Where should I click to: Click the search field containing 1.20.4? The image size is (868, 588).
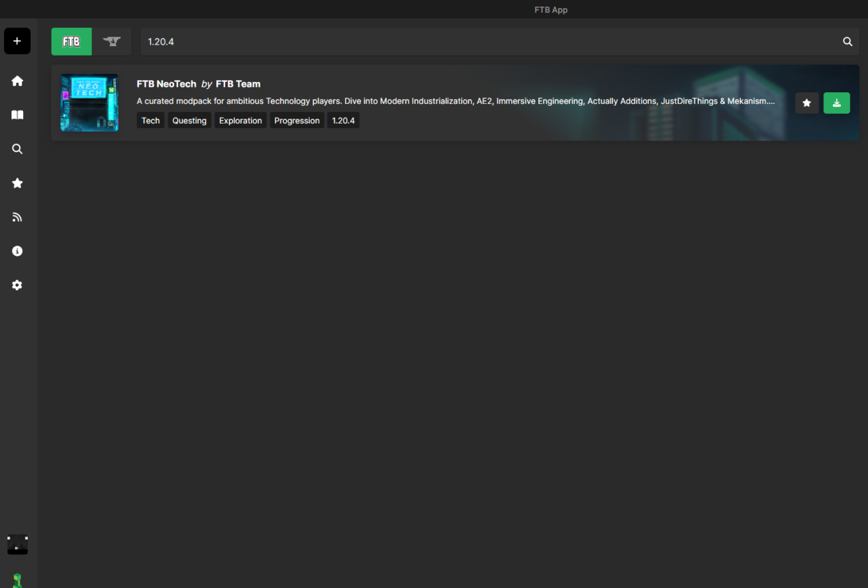coord(488,41)
